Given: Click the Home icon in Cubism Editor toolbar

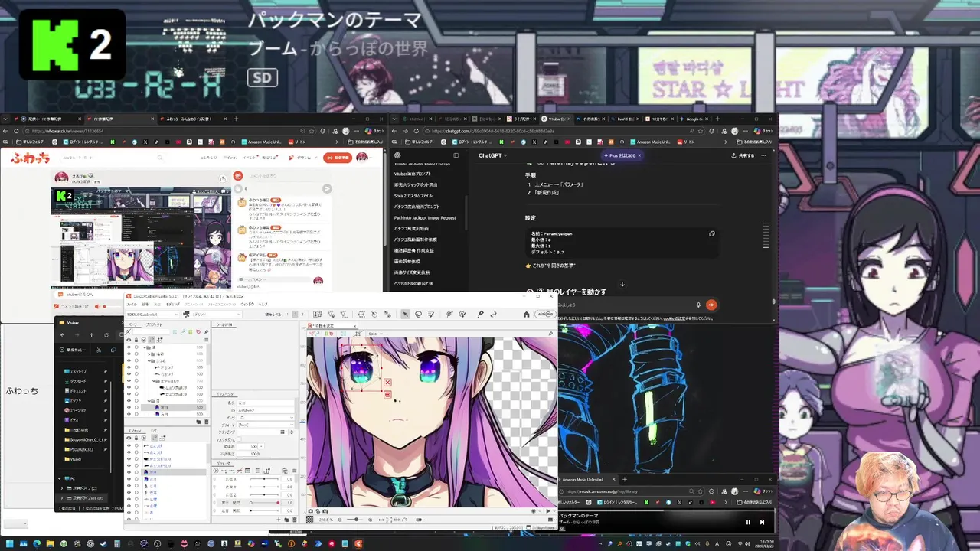Looking at the screenshot, I should pos(526,314).
